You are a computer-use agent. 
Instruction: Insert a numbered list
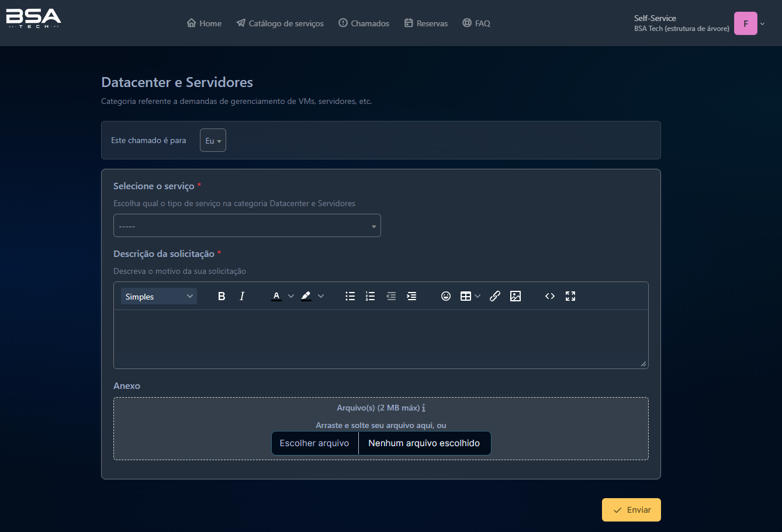(x=370, y=297)
